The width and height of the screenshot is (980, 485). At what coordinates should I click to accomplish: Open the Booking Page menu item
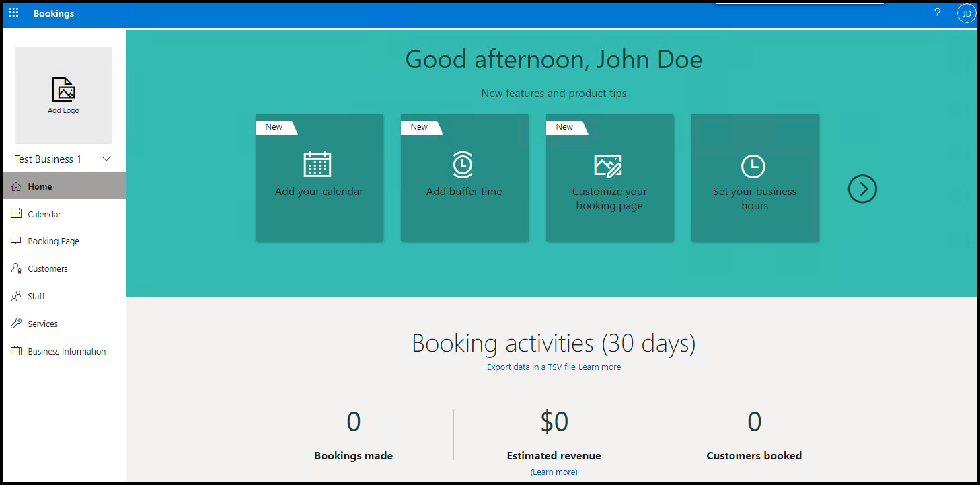(65, 241)
